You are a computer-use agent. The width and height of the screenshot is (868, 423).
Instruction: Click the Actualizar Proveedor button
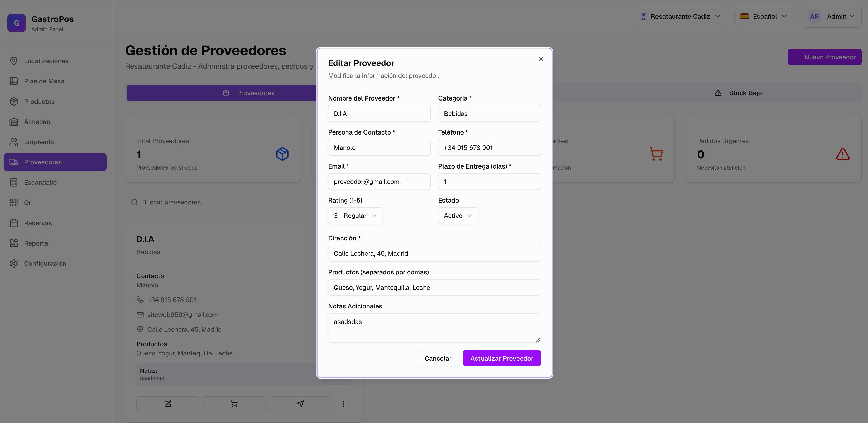pos(501,358)
